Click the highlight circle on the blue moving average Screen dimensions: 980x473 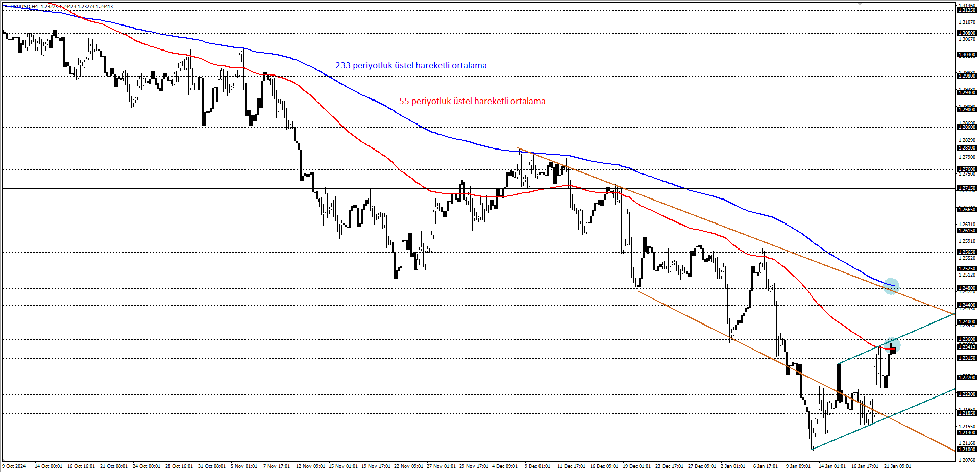click(891, 286)
